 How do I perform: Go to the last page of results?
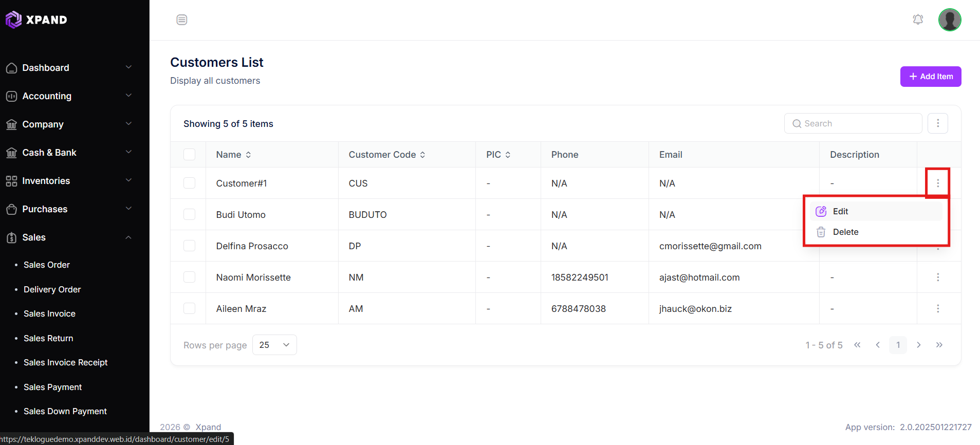point(939,345)
